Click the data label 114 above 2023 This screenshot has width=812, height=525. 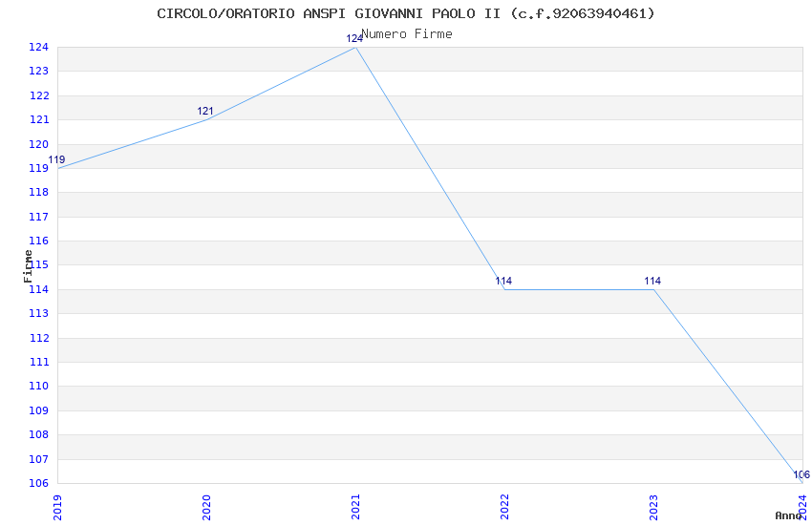click(x=652, y=281)
